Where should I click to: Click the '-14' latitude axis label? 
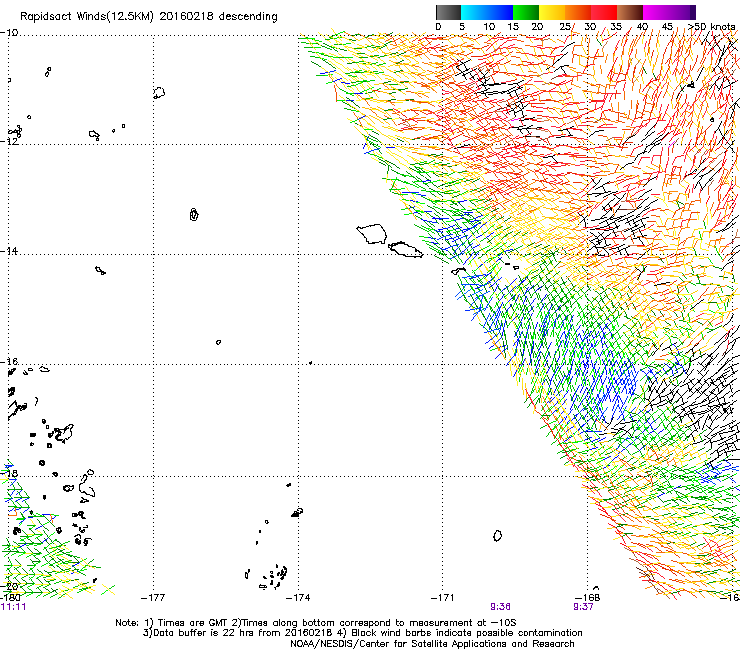pos(9,251)
